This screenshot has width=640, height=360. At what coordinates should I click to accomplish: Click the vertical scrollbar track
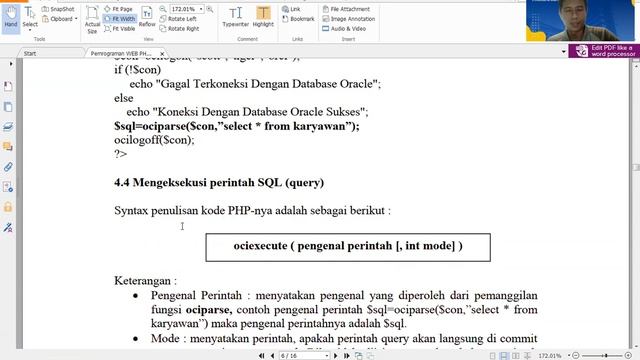click(636, 204)
